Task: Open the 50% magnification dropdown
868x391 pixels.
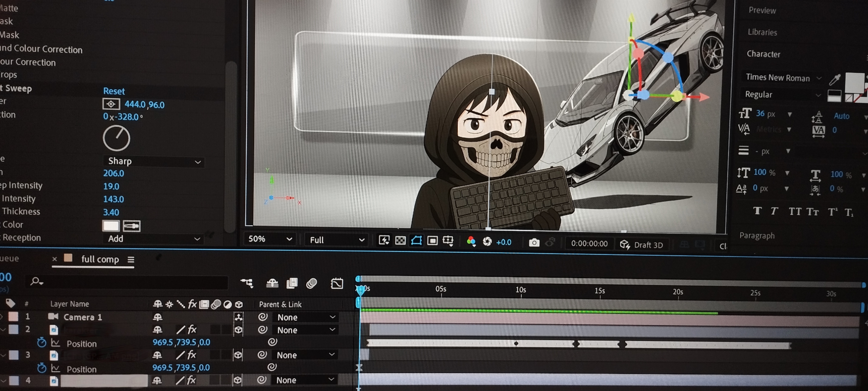Action: point(270,239)
